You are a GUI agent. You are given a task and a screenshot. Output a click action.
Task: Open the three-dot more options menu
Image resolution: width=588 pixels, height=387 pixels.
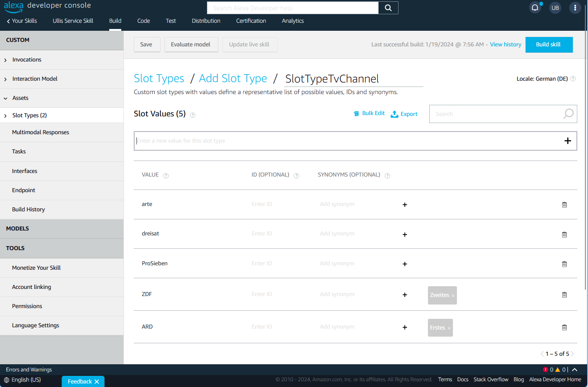coord(576,8)
